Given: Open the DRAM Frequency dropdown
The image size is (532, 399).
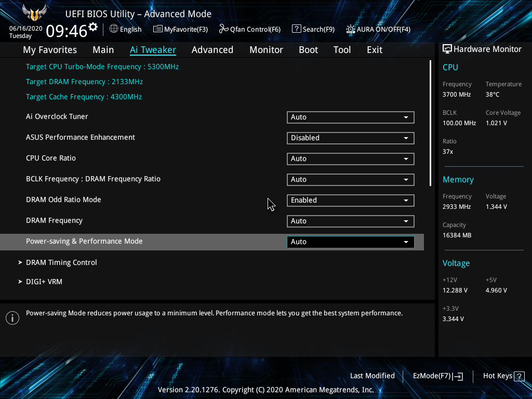Looking at the screenshot, I should 350,221.
